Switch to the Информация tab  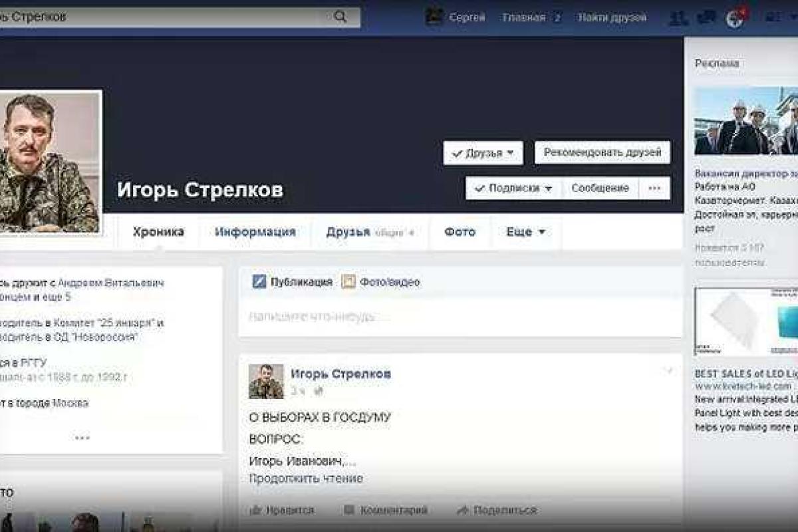[255, 231]
